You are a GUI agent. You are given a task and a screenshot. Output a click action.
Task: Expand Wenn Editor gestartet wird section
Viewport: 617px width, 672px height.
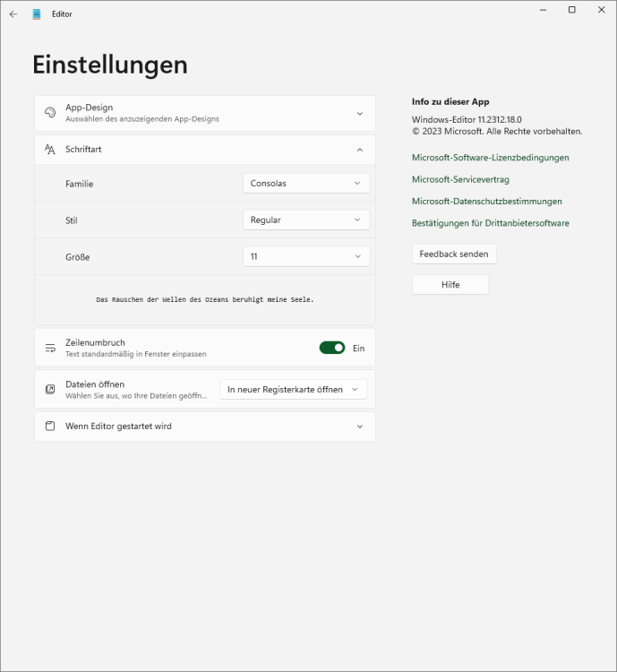coord(360,426)
